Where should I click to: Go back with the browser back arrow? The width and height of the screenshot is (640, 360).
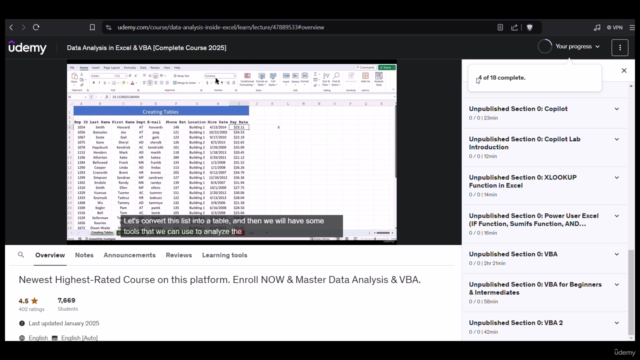[x=11, y=27]
